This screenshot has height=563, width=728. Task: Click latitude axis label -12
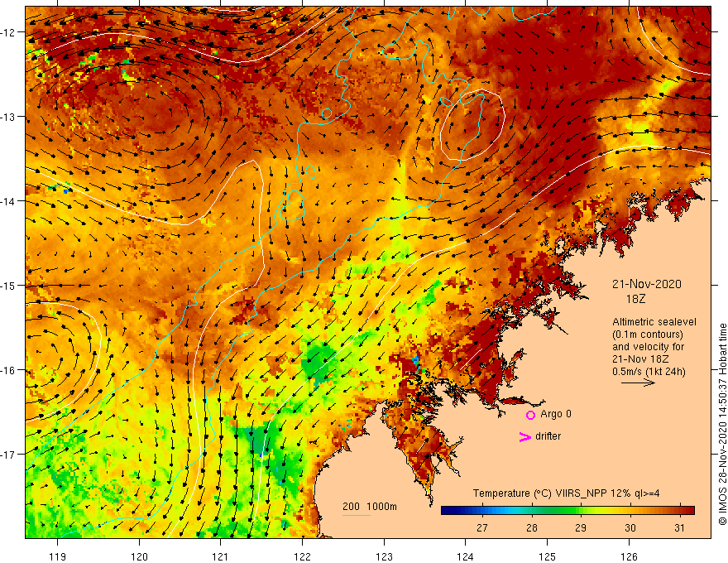click(x=8, y=32)
